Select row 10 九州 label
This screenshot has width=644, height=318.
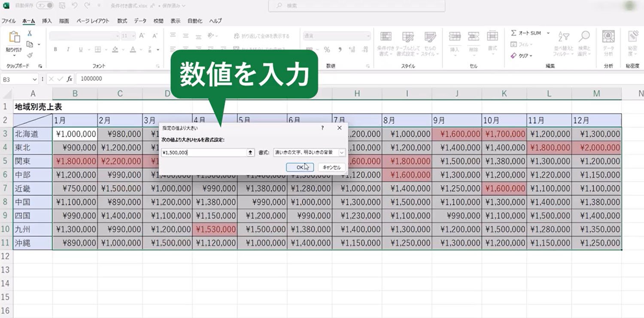[x=33, y=230]
